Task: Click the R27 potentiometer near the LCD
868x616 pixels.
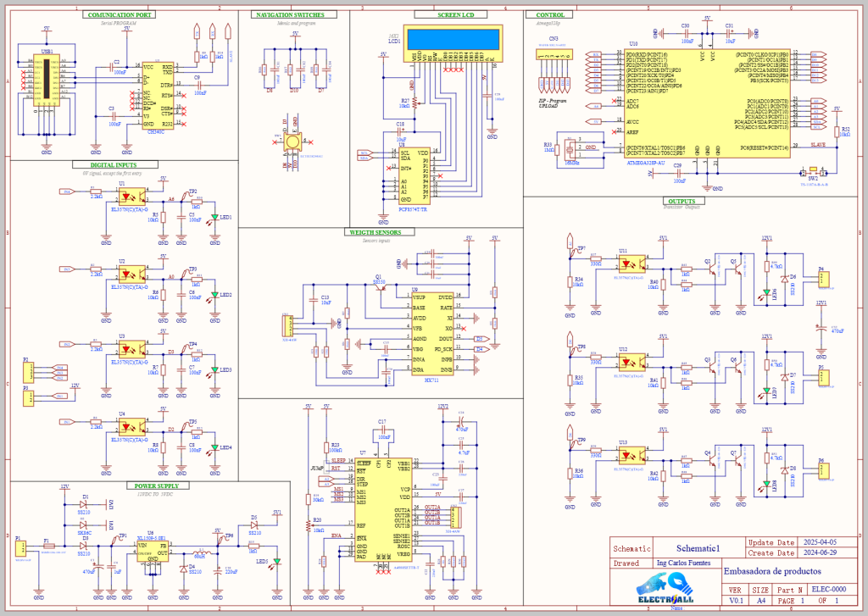Action: click(416, 103)
